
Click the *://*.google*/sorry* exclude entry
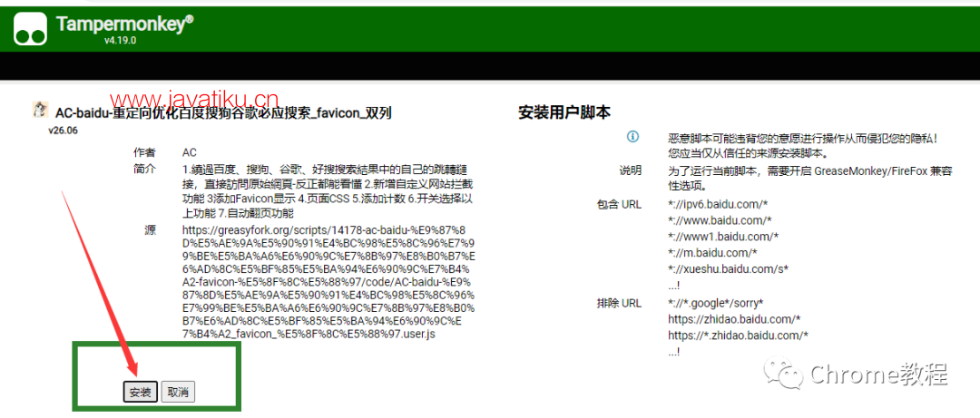click(716, 303)
